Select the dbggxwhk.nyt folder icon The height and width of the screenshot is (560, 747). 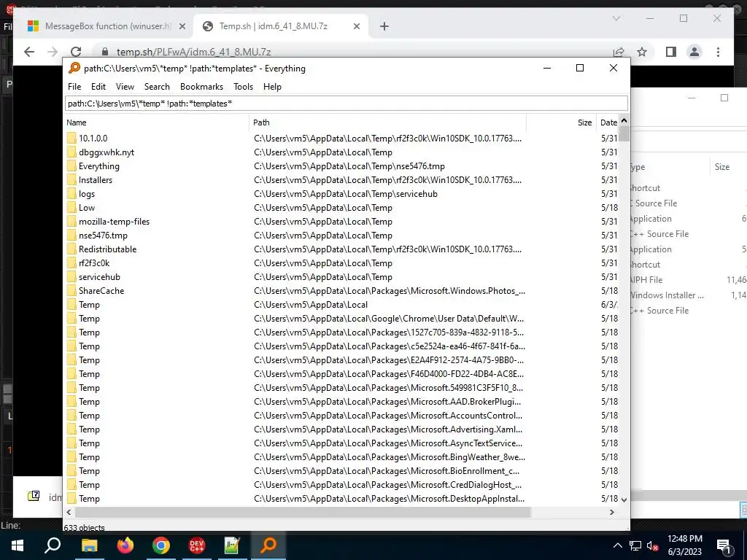(71, 152)
